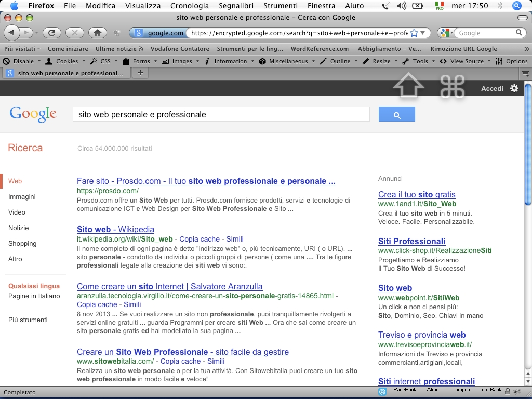Open the Disable menu in the developer toolbar
The height and width of the screenshot is (399, 532).
click(x=21, y=61)
